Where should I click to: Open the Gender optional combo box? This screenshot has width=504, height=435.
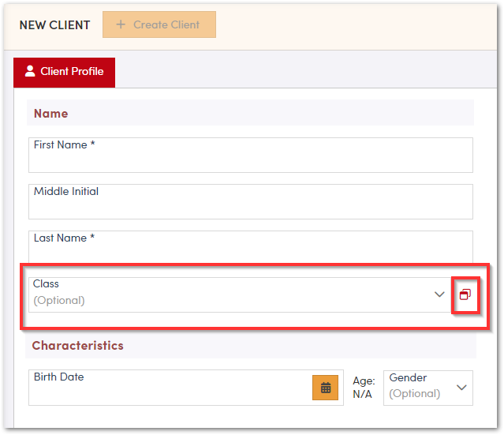[420, 388]
